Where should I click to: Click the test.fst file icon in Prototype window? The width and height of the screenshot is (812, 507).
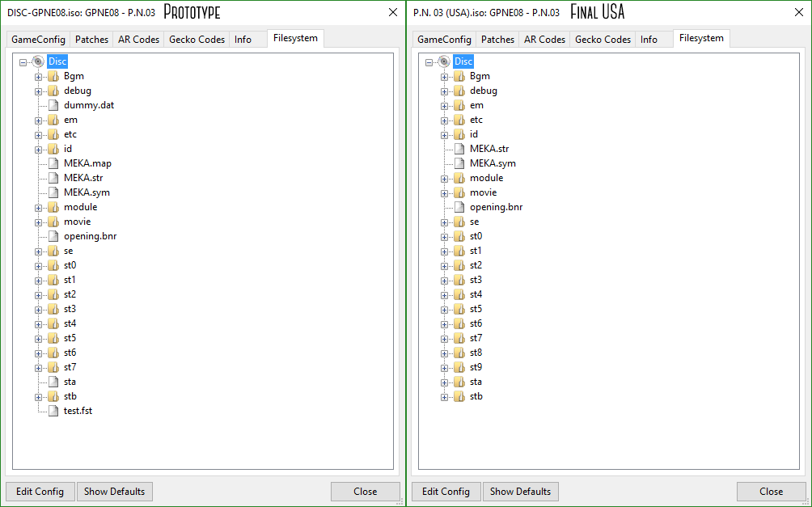[x=53, y=411]
